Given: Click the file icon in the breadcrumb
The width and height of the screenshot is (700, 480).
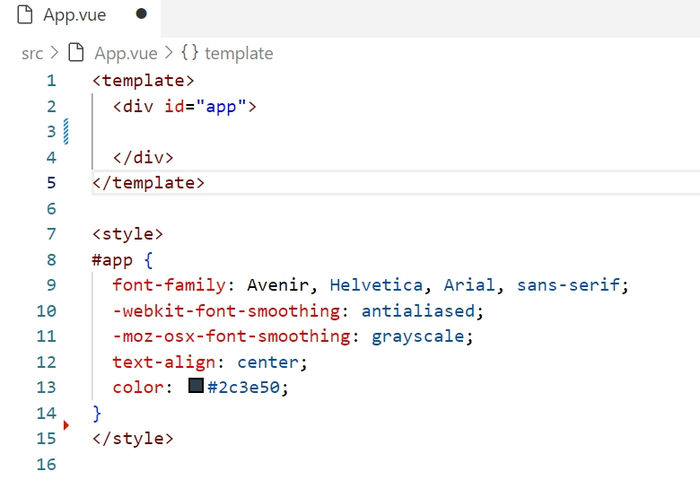Looking at the screenshot, I should [76, 52].
